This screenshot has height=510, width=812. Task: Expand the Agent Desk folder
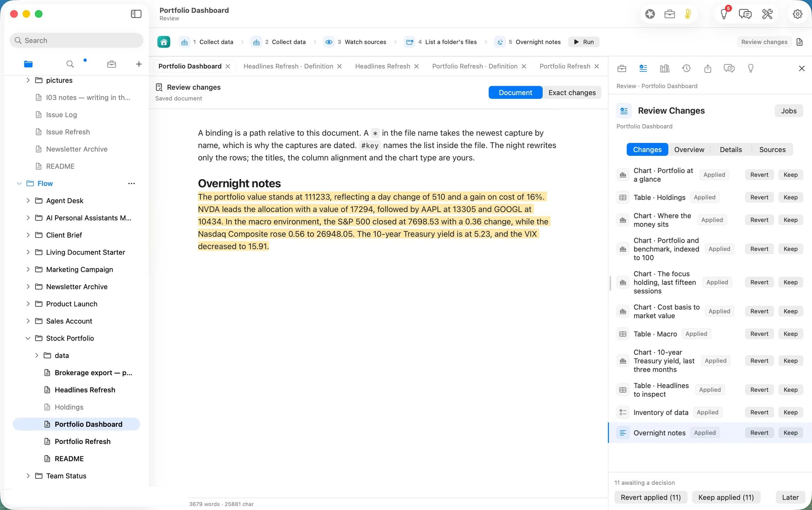(x=28, y=200)
